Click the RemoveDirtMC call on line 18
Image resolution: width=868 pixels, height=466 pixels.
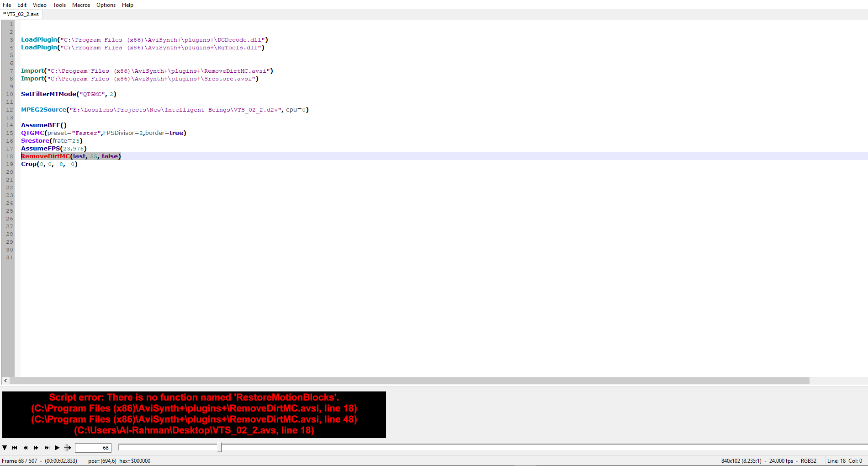pyautogui.click(x=71, y=156)
